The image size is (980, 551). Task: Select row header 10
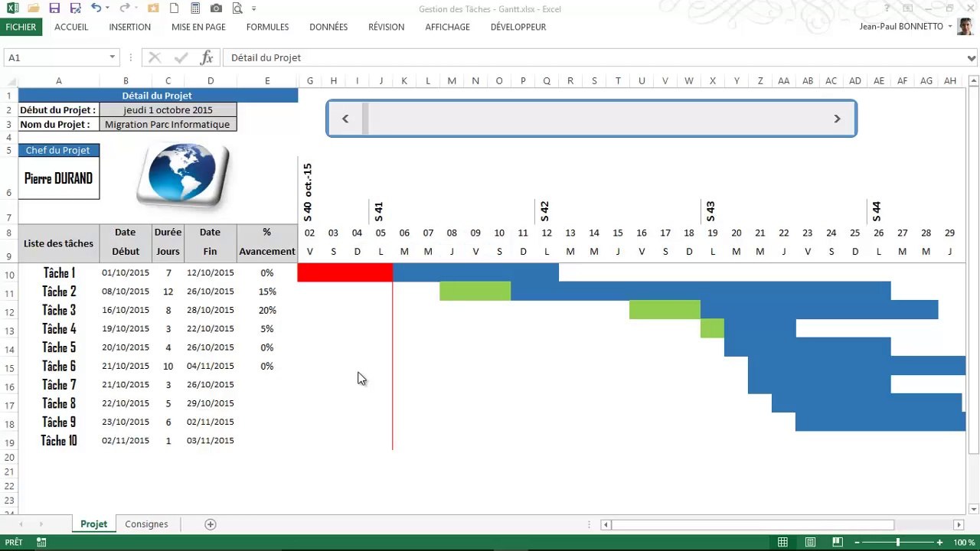(9, 275)
